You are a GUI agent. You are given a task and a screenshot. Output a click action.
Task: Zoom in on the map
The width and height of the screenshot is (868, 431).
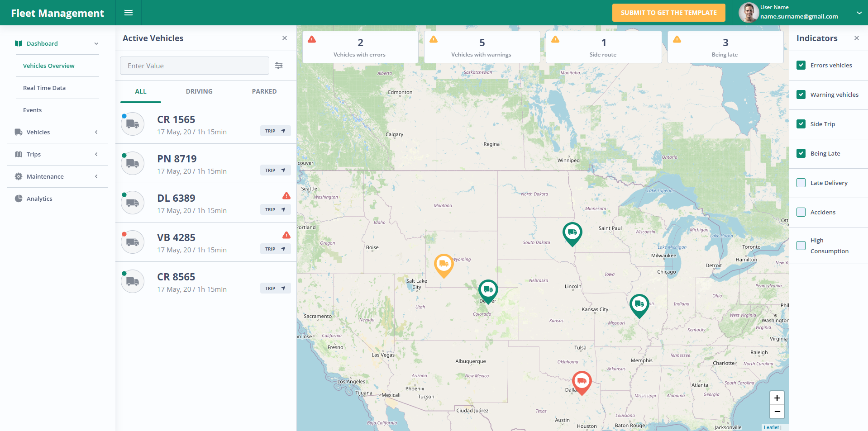[777, 398]
